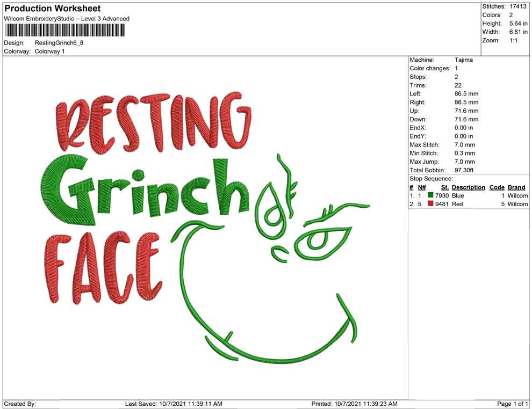The height and width of the screenshot is (409, 532).
Task: Click the Min Stitch value '0.3 mm'
Action: click(x=465, y=153)
